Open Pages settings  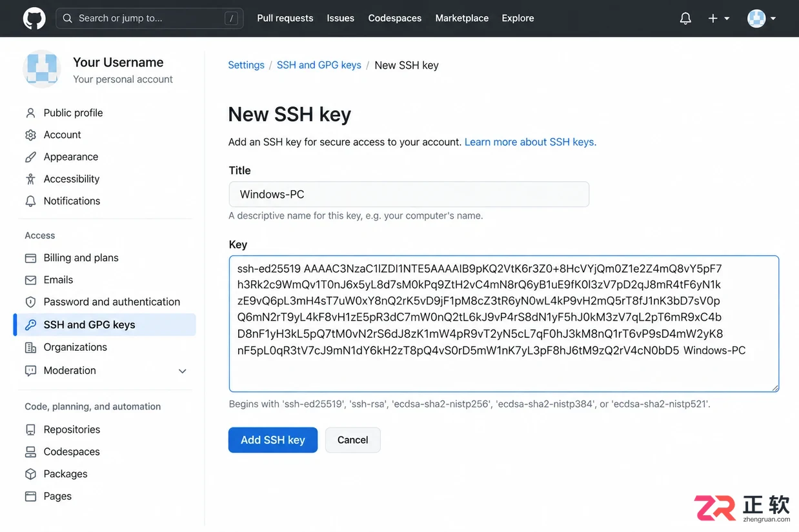pyautogui.click(x=57, y=496)
